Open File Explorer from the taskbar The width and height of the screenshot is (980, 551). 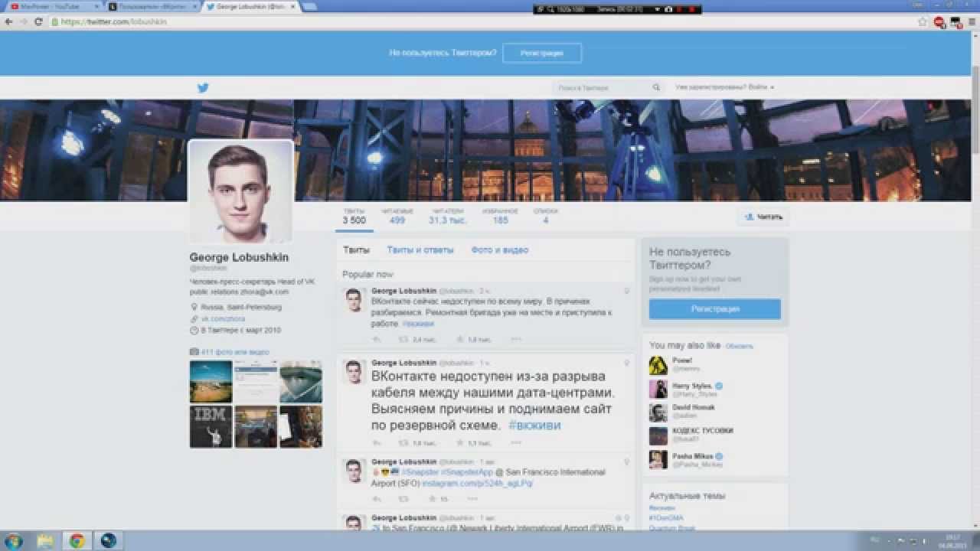(x=46, y=541)
